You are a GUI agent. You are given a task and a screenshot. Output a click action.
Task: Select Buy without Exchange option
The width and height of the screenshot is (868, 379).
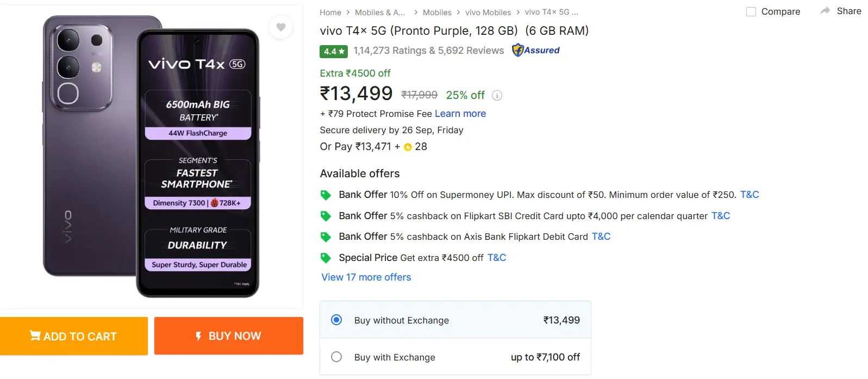click(336, 320)
